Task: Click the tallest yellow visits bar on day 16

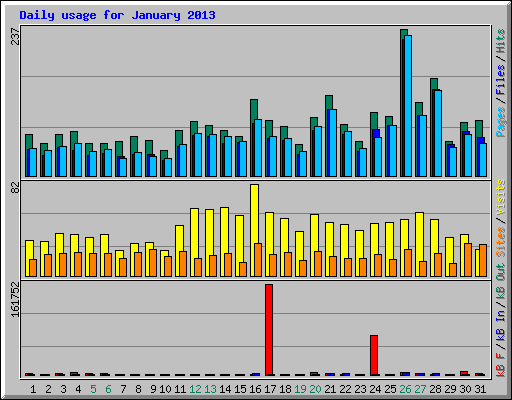Action: pos(254,213)
